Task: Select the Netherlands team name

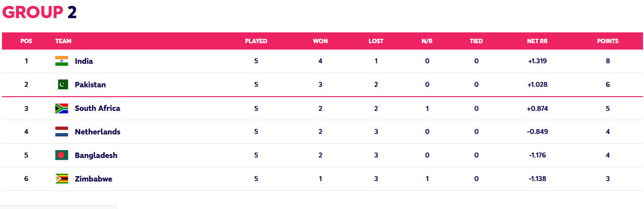Action: tap(97, 132)
